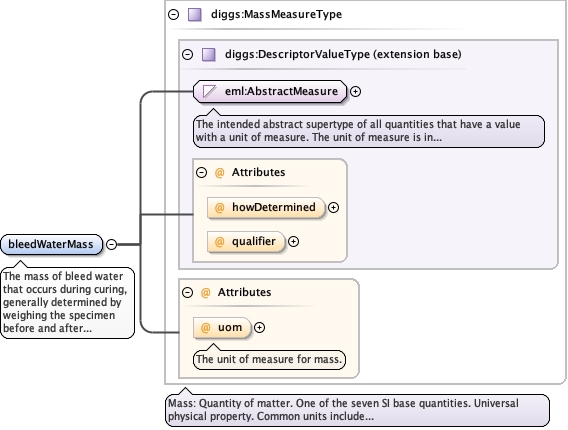Expand the qualifier attribute
The image size is (568, 430).
coord(293,242)
